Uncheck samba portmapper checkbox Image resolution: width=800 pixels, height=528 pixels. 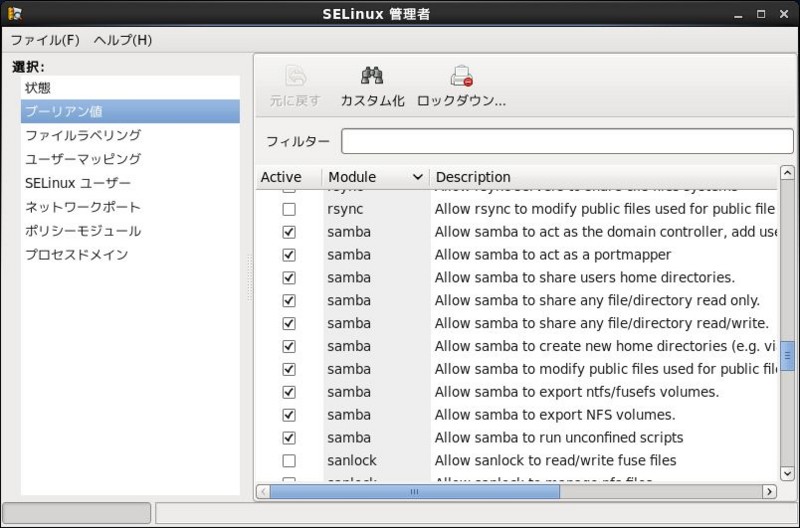(289, 255)
